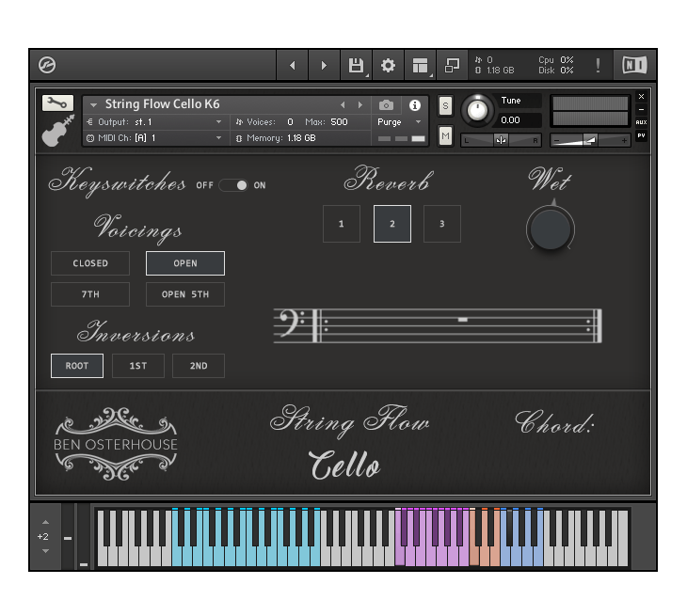The image size is (687, 616).
Task: Choose the OPEN 5TH voicing button
Action: click(x=185, y=294)
